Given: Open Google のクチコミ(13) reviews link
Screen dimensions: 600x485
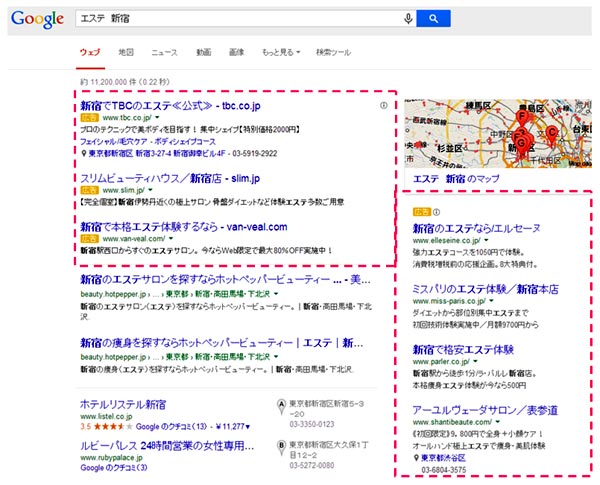Looking at the screenshot, I should pyautogui.click(x=171, y=426).
